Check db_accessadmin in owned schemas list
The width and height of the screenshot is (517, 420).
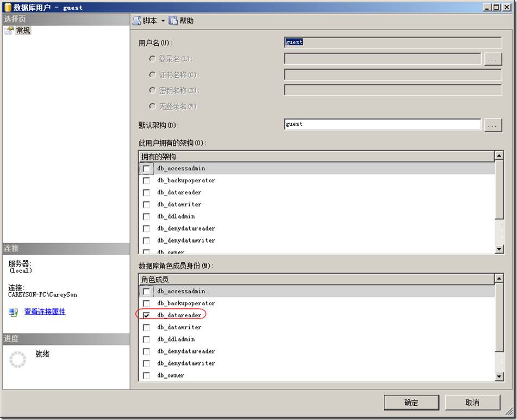(x=146, y=169)
